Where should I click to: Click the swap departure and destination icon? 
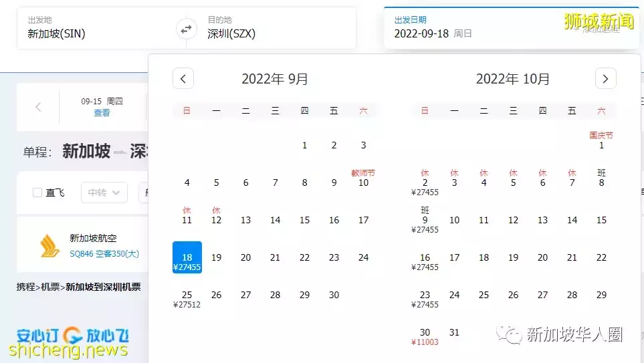point(187,29)
